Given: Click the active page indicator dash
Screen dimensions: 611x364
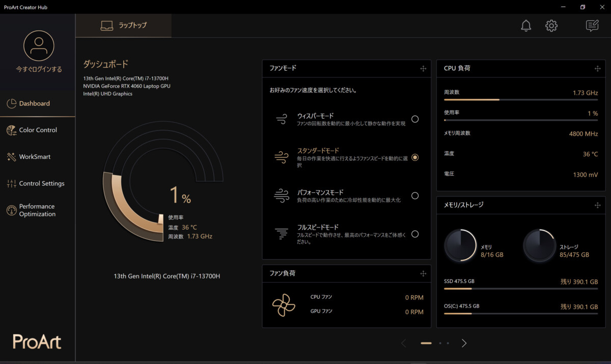Looking at the screenshot, I should (426, 343).
